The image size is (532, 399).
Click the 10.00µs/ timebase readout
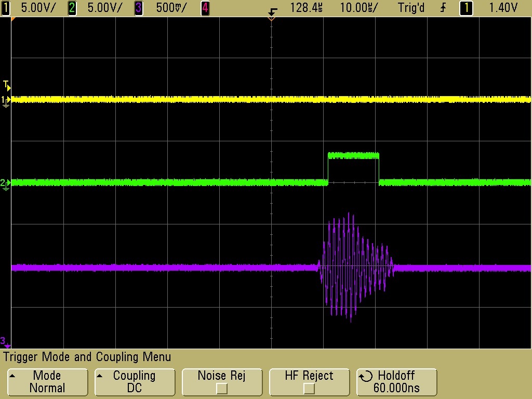(358, 8)
